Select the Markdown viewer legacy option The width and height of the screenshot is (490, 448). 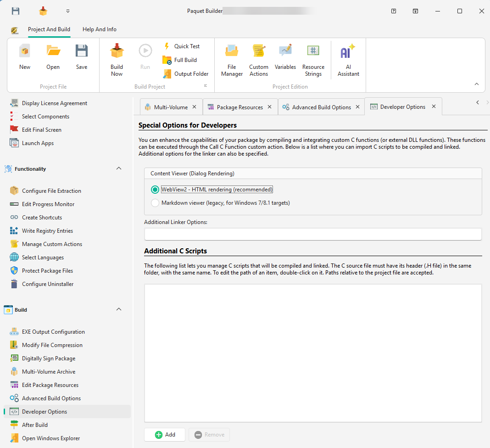click(155, 202)
